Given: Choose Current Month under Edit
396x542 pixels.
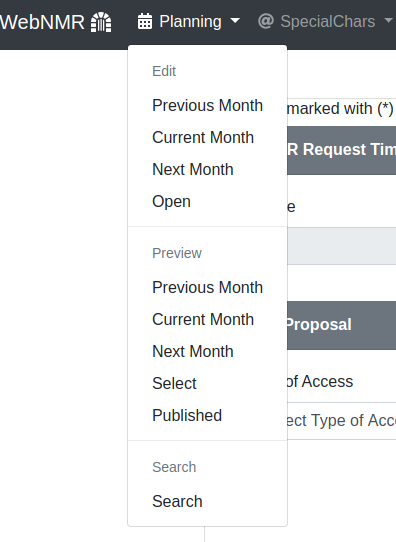Looking at the screenshot, I should 207,138.
